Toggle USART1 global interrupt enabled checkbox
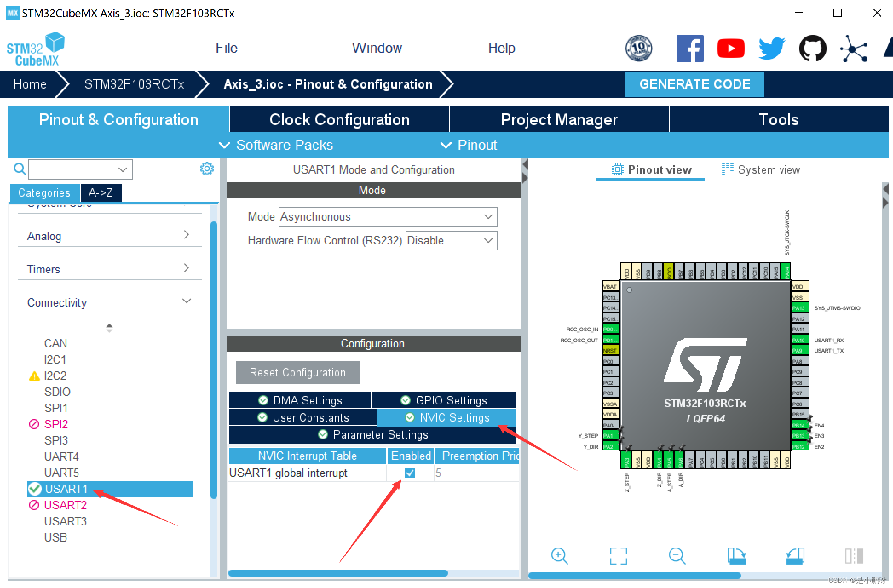The image size is (893, 588). tap(410, 473)
